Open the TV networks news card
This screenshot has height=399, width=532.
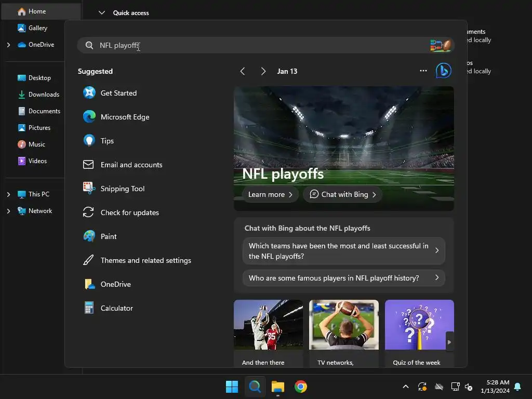pyautogui.click(x=344, y=333)
